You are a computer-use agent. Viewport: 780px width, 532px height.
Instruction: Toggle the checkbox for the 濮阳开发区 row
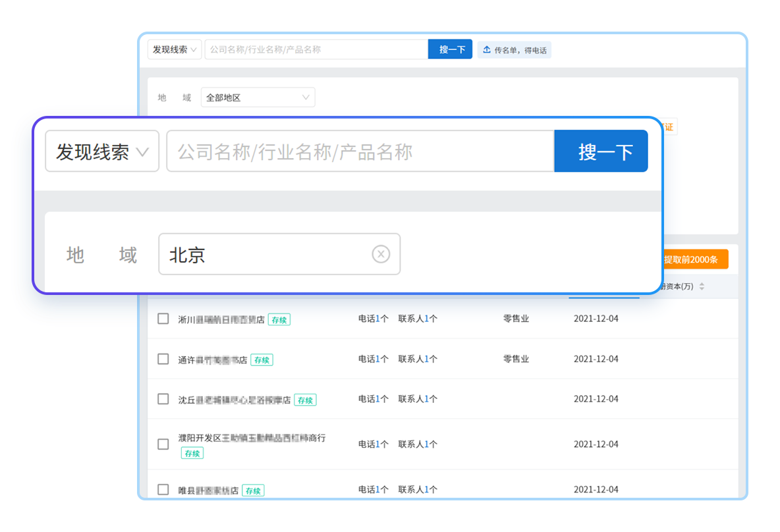(x=163, y=444)
